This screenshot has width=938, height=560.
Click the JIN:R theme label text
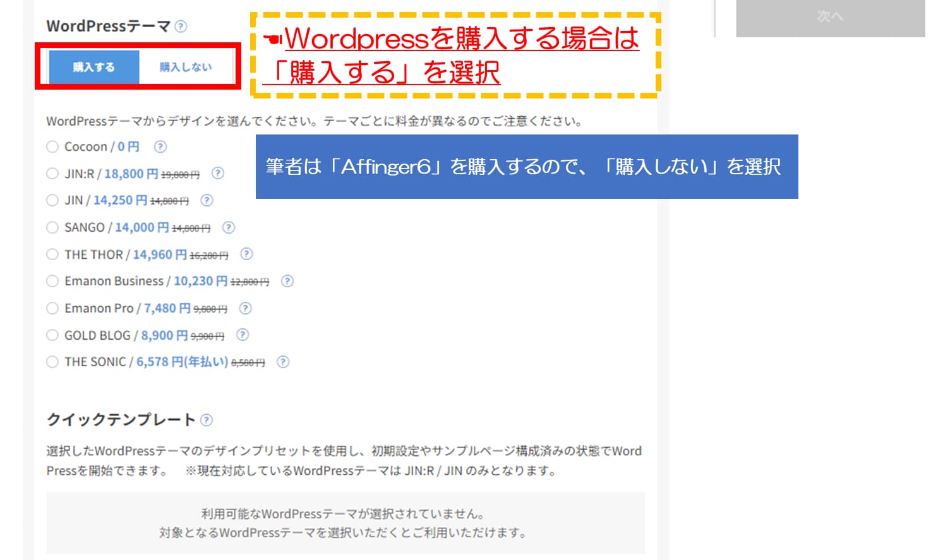[x=132, y=174]
